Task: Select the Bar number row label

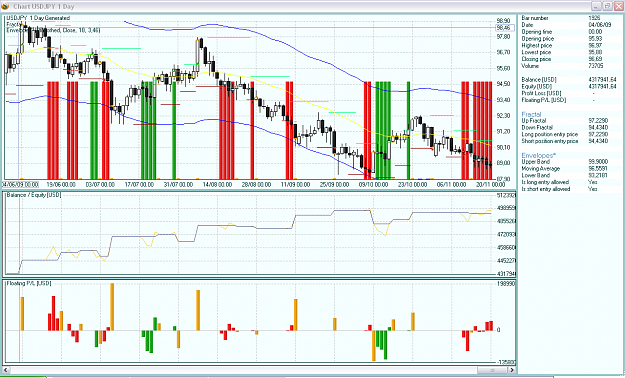Action: pyautogui.click(x=535, y=18)
